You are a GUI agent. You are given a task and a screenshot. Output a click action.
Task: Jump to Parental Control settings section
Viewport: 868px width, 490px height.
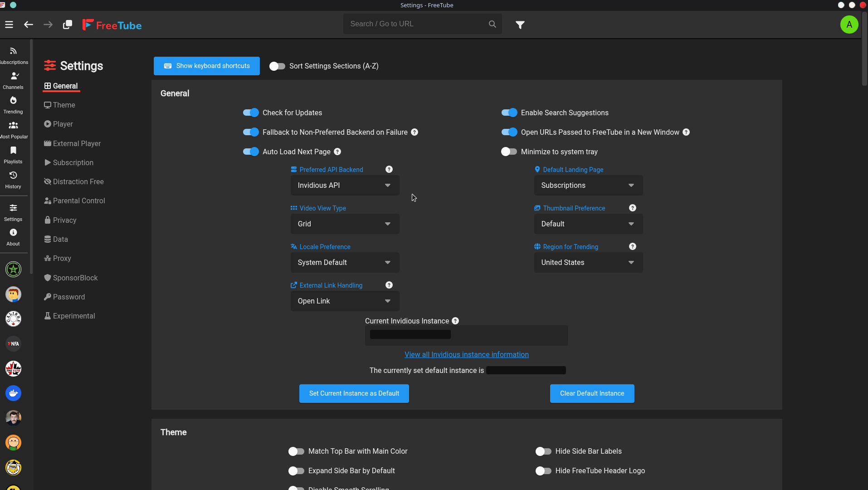pos(75,201)
